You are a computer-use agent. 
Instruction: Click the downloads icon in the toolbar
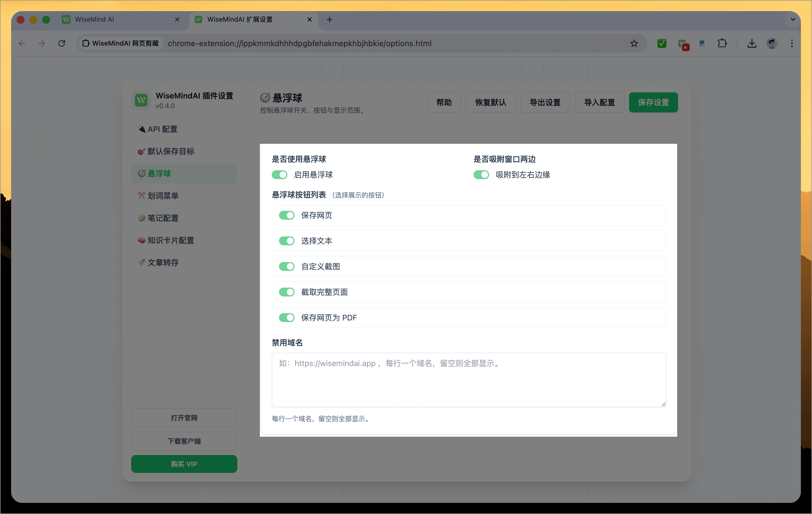tap(751, 43)
